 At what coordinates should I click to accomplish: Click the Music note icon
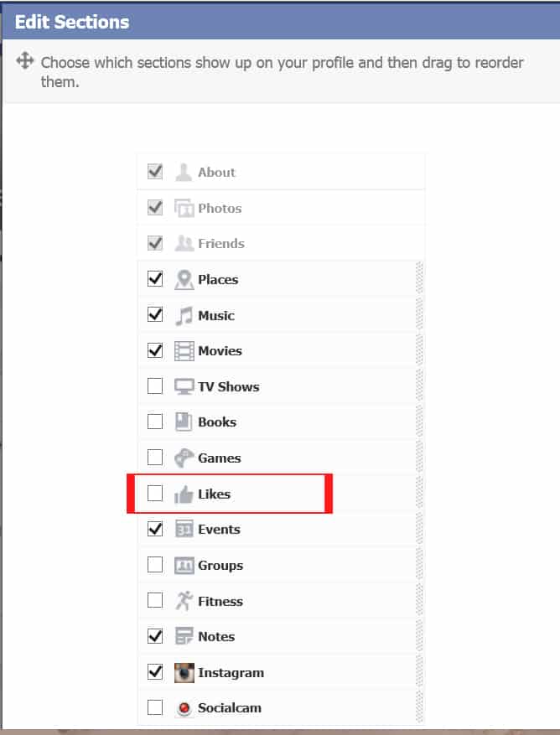pyautogui.click(x=184, y=316)
